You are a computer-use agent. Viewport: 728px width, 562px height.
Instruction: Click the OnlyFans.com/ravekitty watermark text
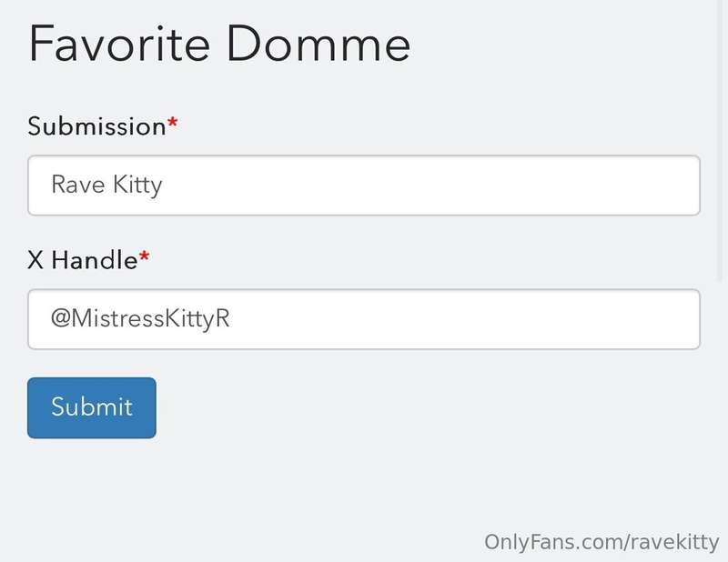click(x=602, y=542)
